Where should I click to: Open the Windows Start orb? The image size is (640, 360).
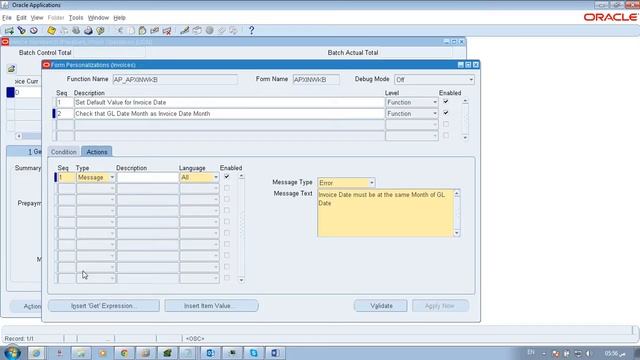pyautogui.click(x=12, y=353)
